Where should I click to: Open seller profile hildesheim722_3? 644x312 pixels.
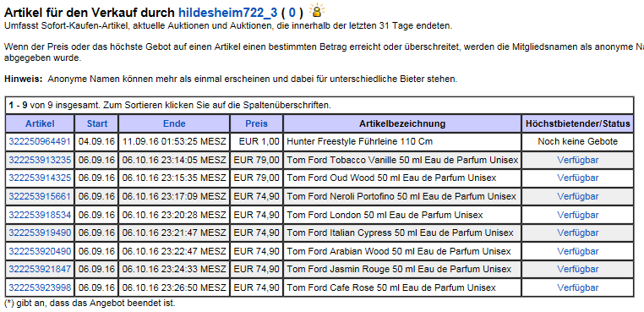(x=228, y=13)
